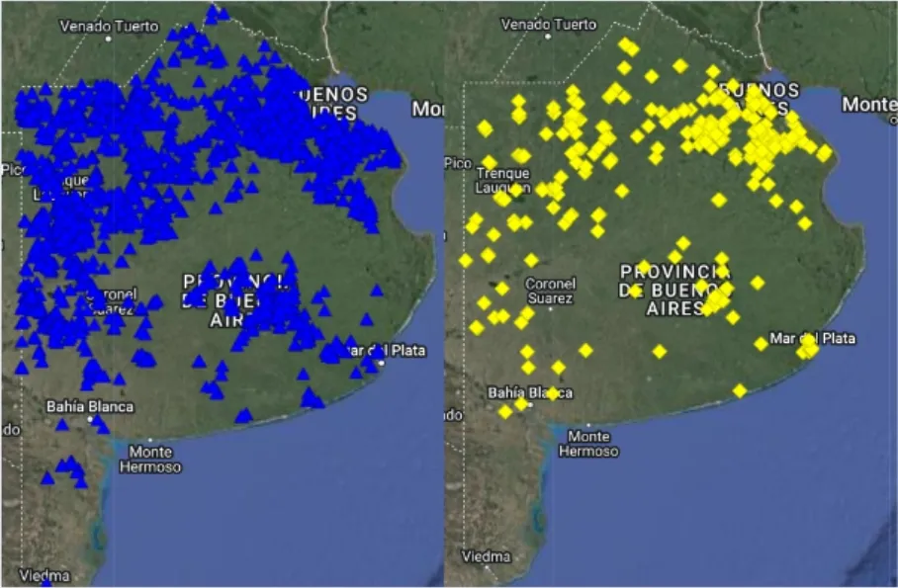The image size is (898, 588).
Task: Select the Bahía Blanca label on left map
Action: click(x=89, y=406)
